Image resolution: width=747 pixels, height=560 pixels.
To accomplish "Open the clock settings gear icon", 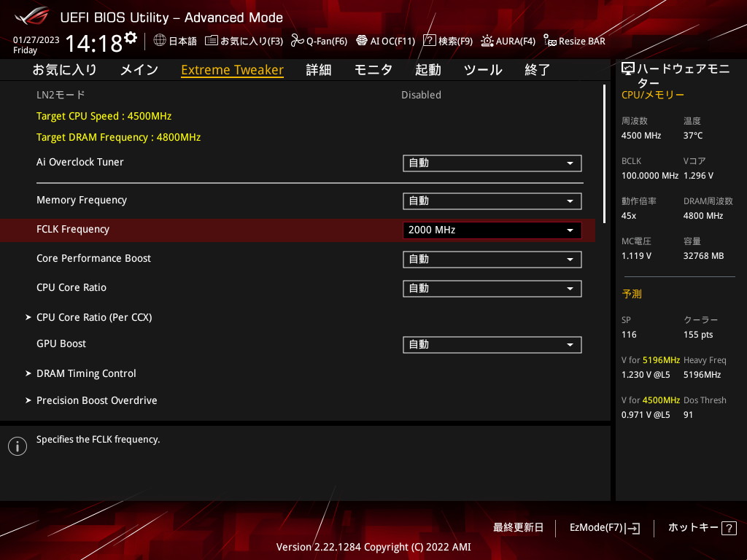I will coord(131,37).
